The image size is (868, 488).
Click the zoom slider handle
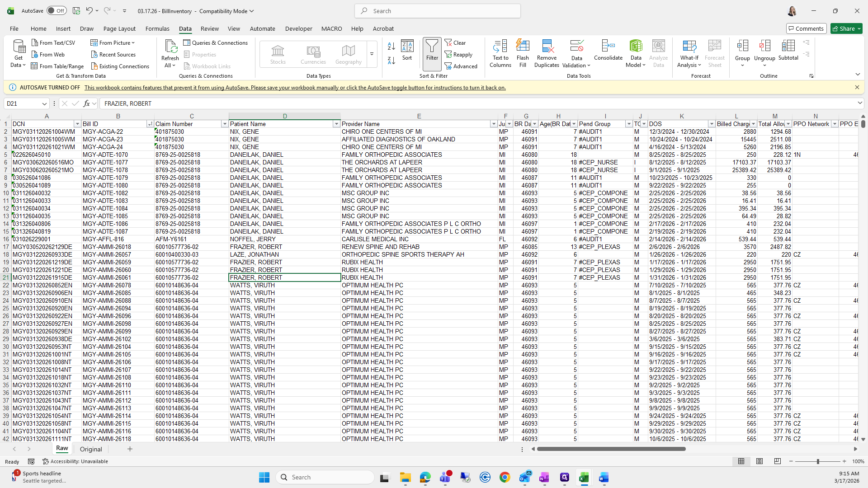pos(818,461)
